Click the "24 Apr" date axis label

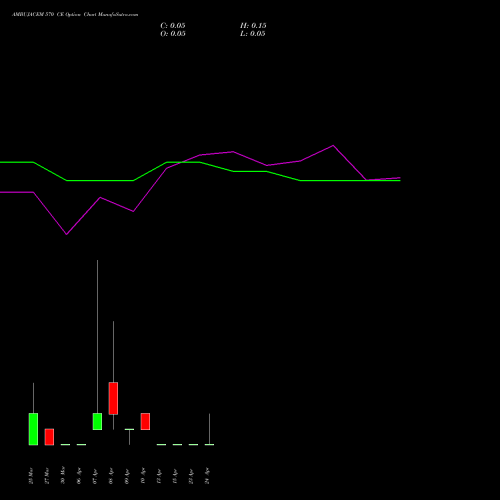(x=207, y=476)
